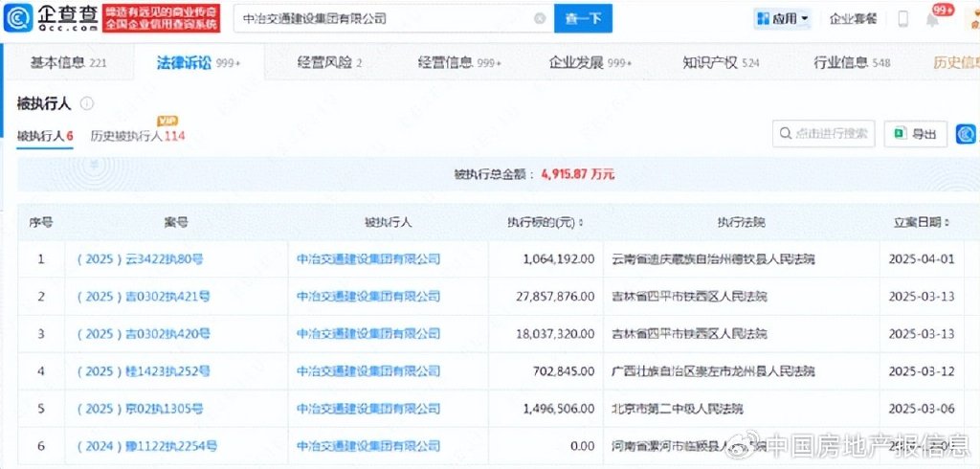Switch to the 企业发展 tab
980x469 pixels.
590,62
